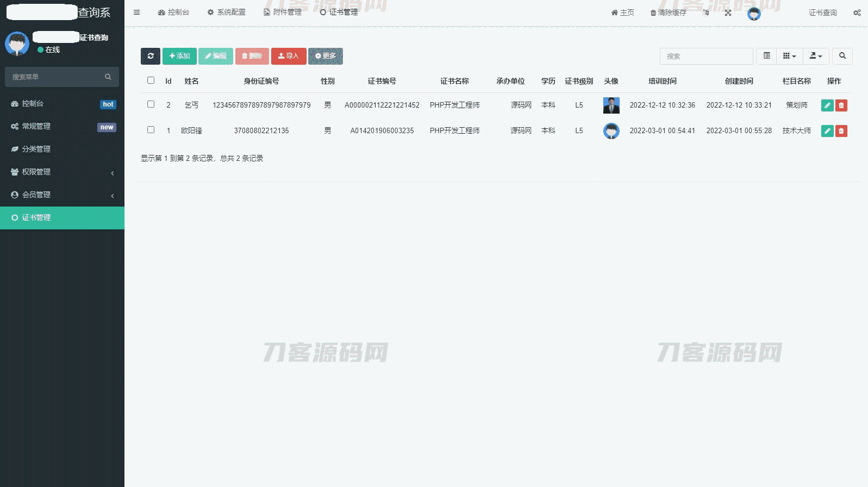Delete the row for 欧阳锋 using the trash icon
The image size is (868, 487).
tap(841, 131)
